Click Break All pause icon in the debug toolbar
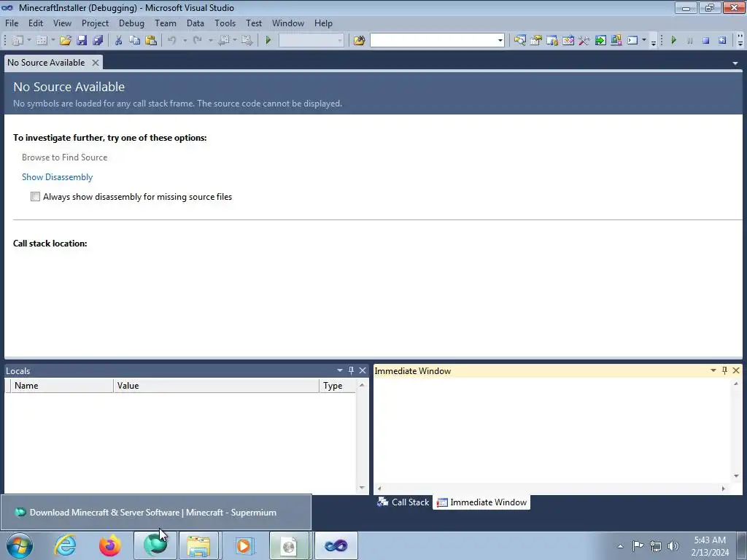 [690, 41]
